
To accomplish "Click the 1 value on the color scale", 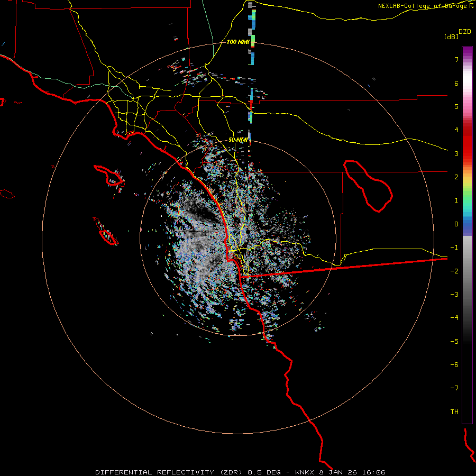I will click(456, 200).
